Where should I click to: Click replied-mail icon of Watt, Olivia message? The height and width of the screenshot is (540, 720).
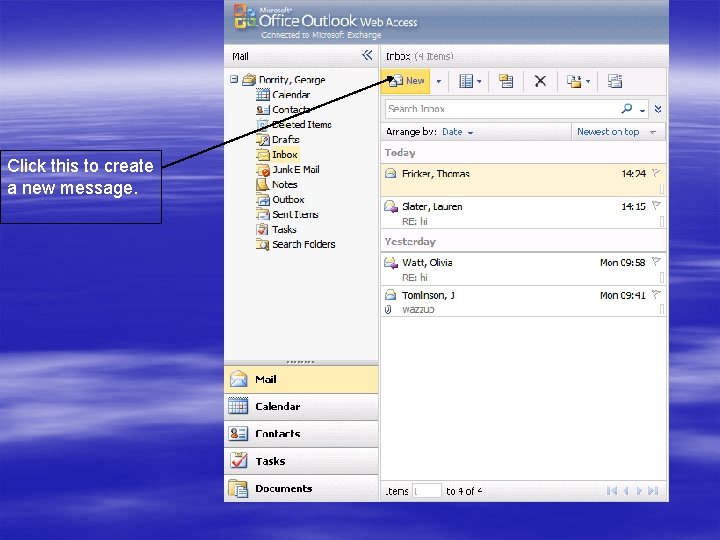click(391, 263)
